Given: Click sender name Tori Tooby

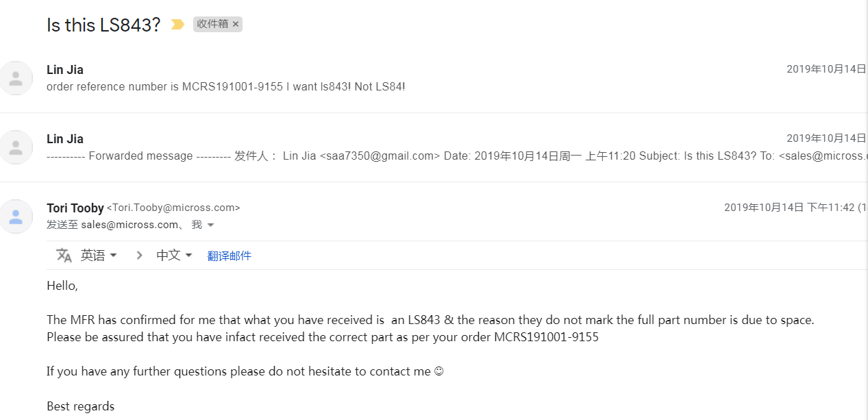Looking at the screenshot, I should pos(75,208).
